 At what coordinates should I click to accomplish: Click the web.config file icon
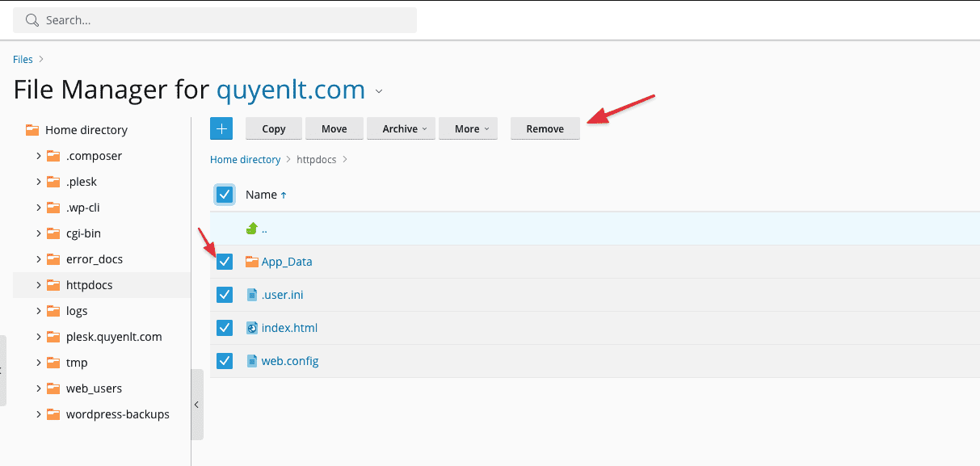pos(252,361)
